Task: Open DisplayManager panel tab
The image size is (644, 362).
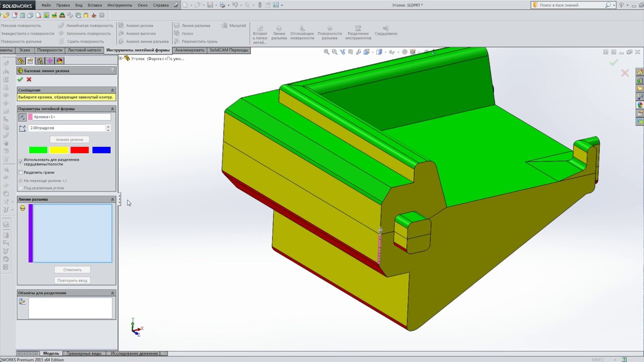Action: coord(59,61)
